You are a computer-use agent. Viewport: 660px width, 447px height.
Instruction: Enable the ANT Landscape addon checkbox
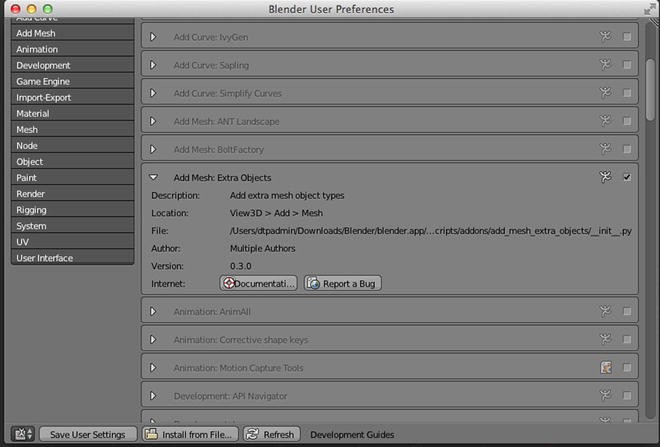pos(627,121)
